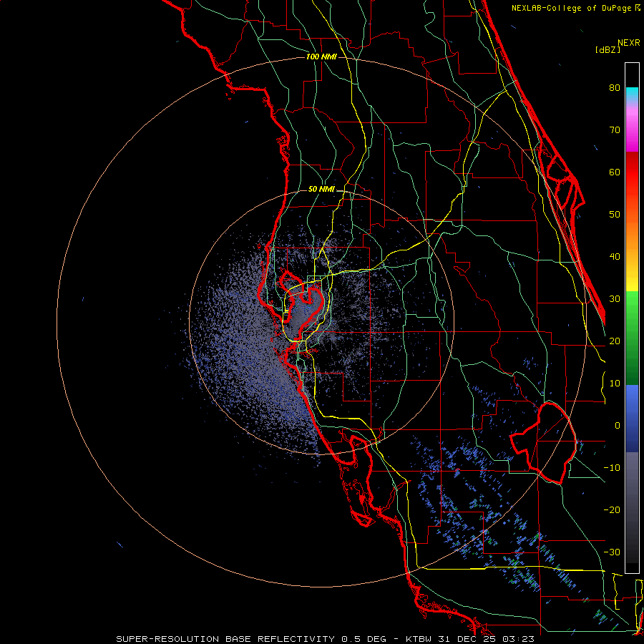This screenshot has width=644, height=644.
Task: Click the 50 value on the dBZ scale
Action: [x=615, y=215]
